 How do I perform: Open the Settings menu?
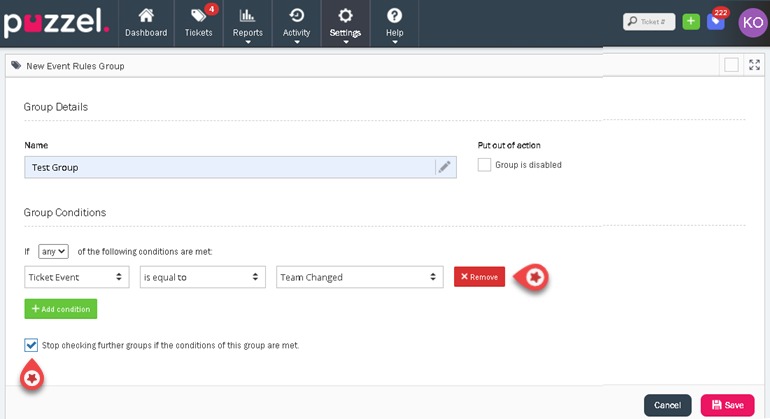click(x=345, y=22)
